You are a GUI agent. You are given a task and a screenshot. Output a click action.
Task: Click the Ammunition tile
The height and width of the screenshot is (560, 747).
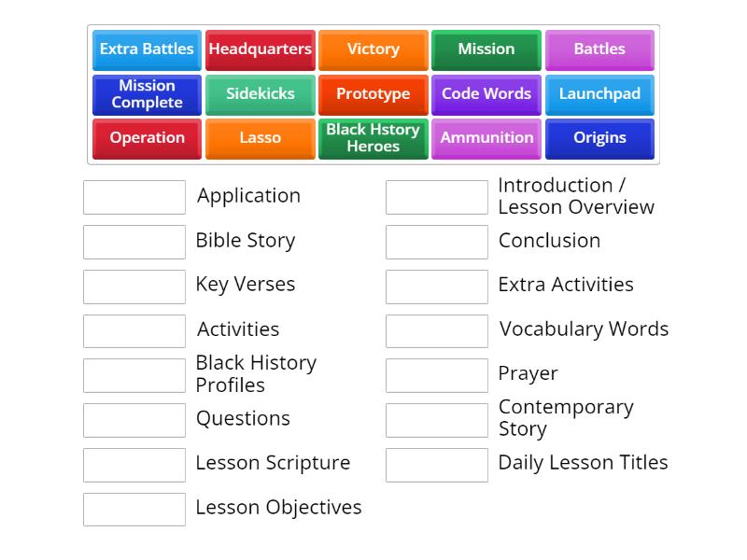(x=486, y=138)
